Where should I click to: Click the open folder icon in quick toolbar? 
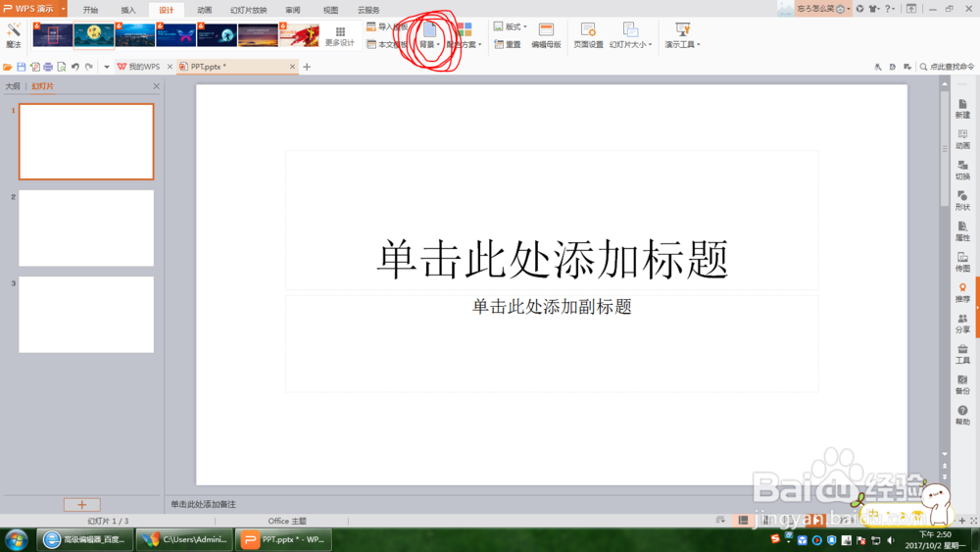tap(8, 67)
